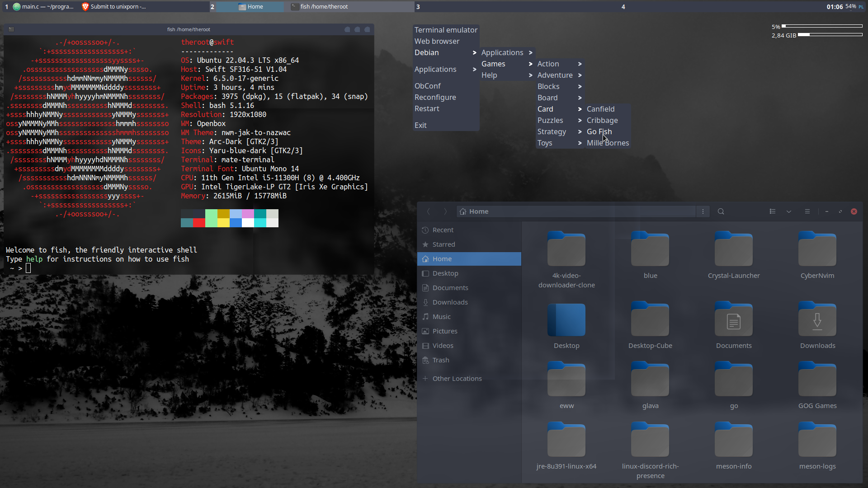Expand the Debian Applications submenu
Screen dimensions: 868x488
point(507,52)
